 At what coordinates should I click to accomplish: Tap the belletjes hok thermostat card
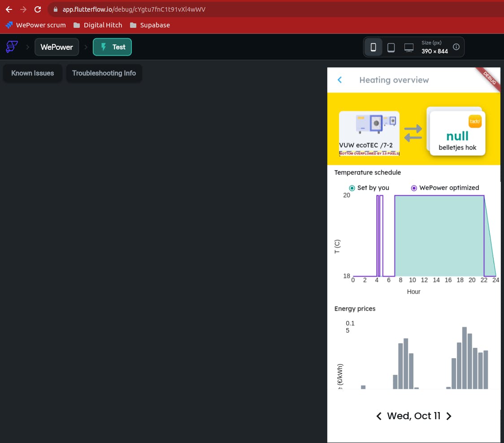(x=457, y=133)
